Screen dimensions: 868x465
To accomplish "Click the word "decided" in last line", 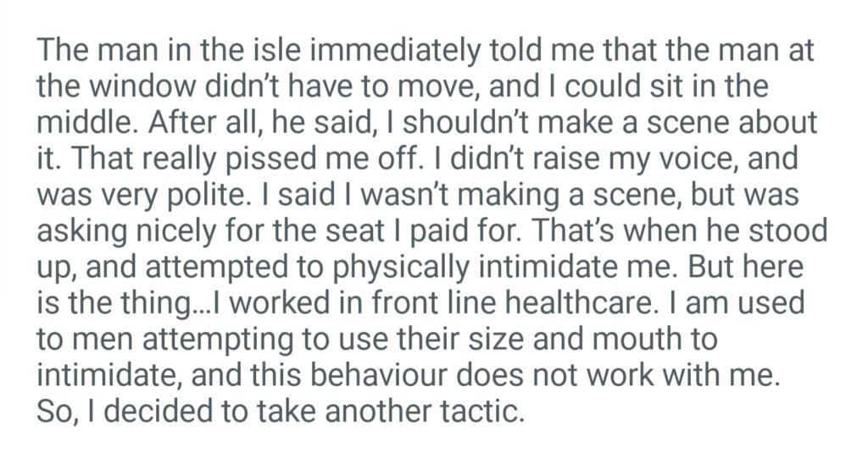I will (153, 412).
